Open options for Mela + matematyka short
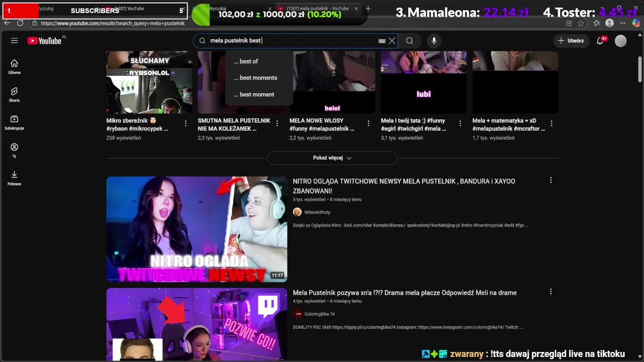 (551, 123)
